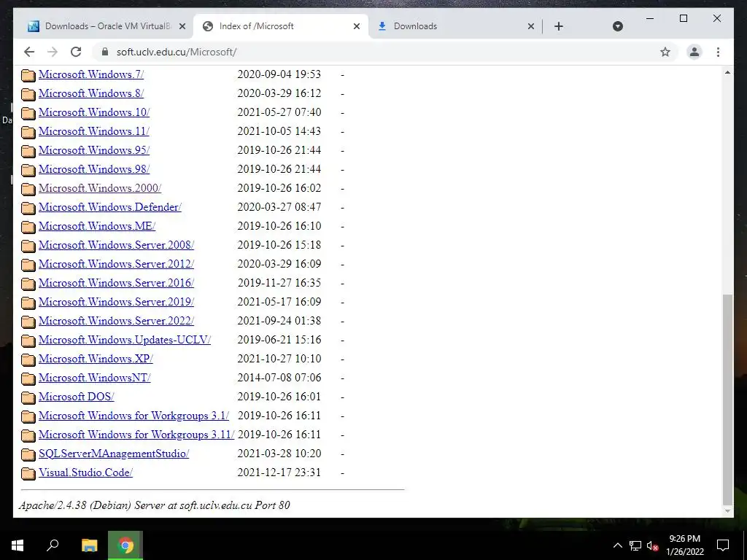The height and width of the screenshot is (560, 747).
Task: Click folder icon beside Microsoft.Windows.2000
Action: pyautogui.click(x=28, y=189)
